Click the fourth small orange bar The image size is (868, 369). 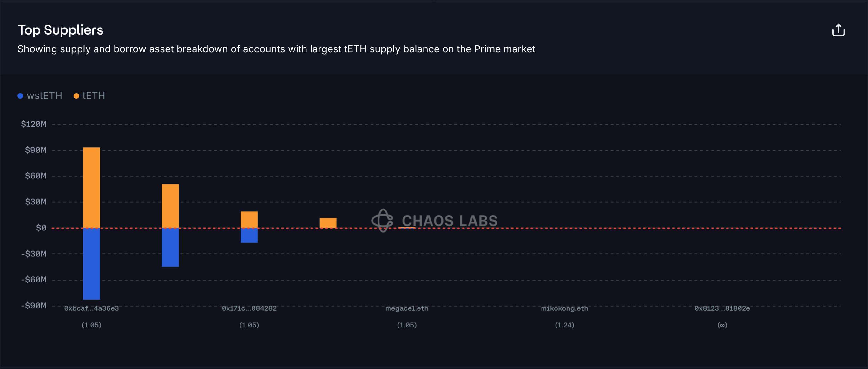coord(328,223)
